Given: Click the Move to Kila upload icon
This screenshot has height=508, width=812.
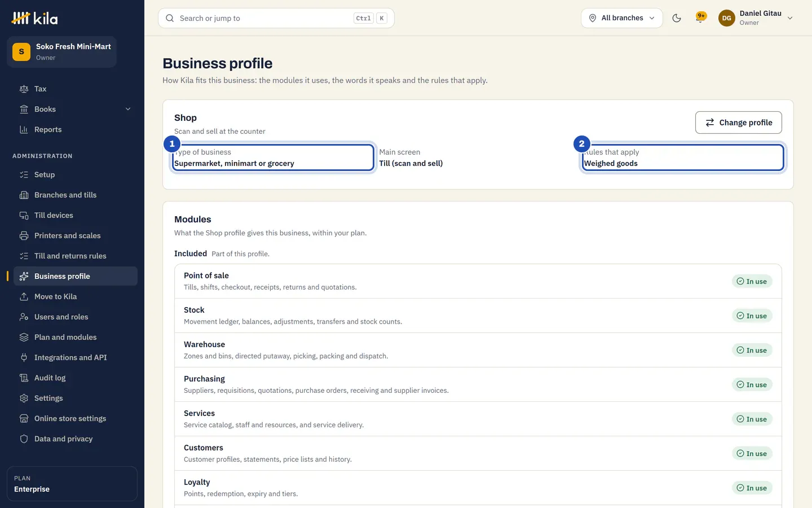Looking at the screenshot, I should (24, 296).
